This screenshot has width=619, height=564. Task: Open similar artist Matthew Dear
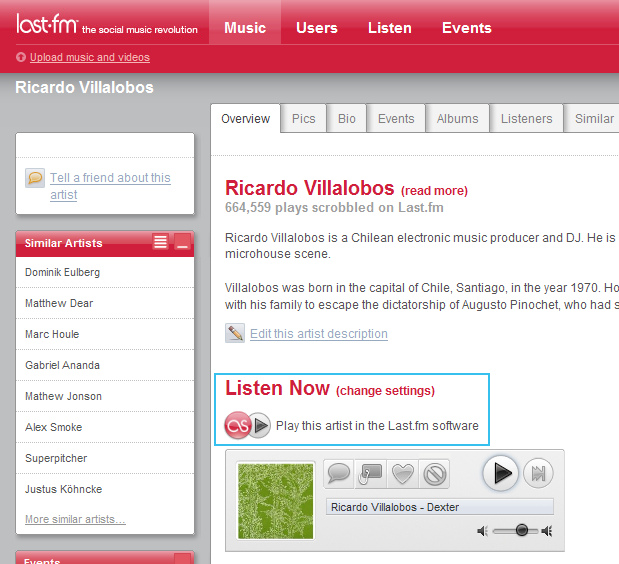point(59,303)
